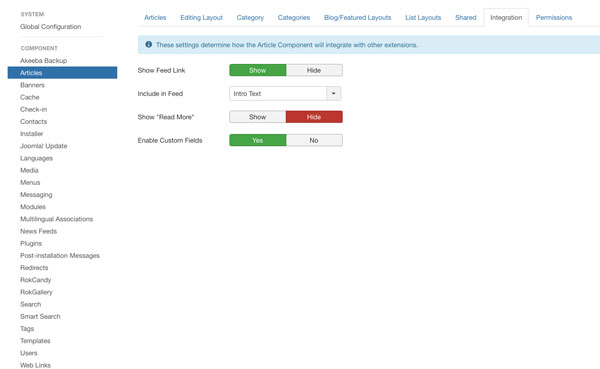Switch to the Blog/Featured Layouts tab
The image size is (600, 369).
tap(357, 18)
